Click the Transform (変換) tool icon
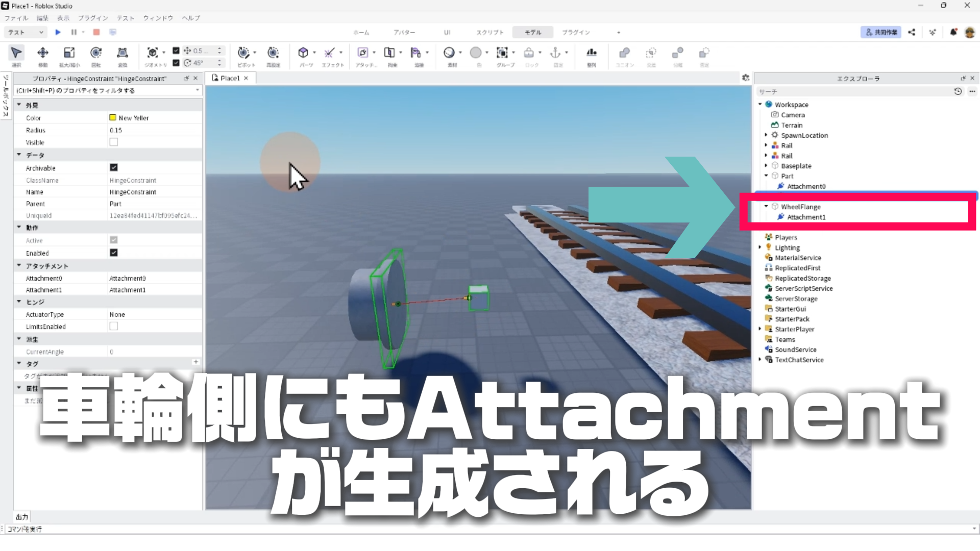980x551 pixels. coord(122,53)
